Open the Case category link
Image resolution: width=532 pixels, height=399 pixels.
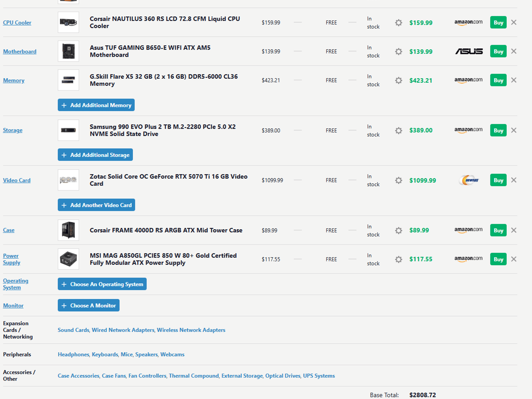click(x=9, y=230)
